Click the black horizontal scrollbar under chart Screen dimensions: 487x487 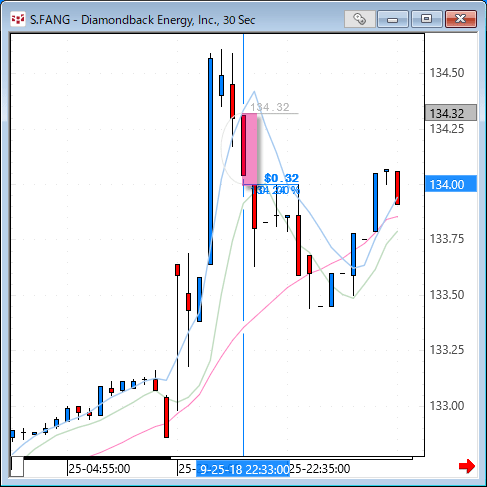(97, 458)
